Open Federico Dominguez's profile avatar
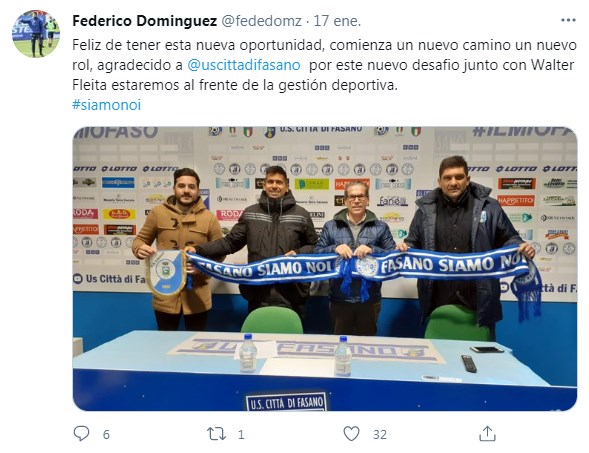The image size is (589, 453). coord(36,33)
